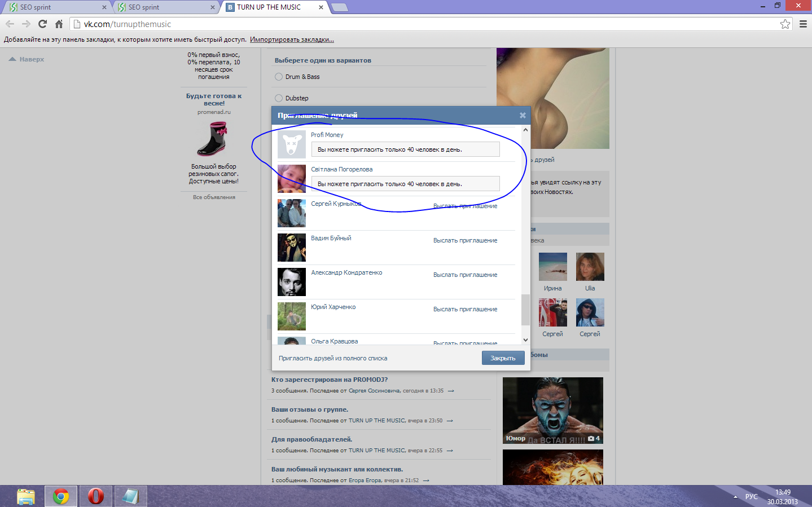Send an invitation to Александр Кондратенко
Viewport: 812px width, 507px height.
pyautogui.click(x=465, y=275)
